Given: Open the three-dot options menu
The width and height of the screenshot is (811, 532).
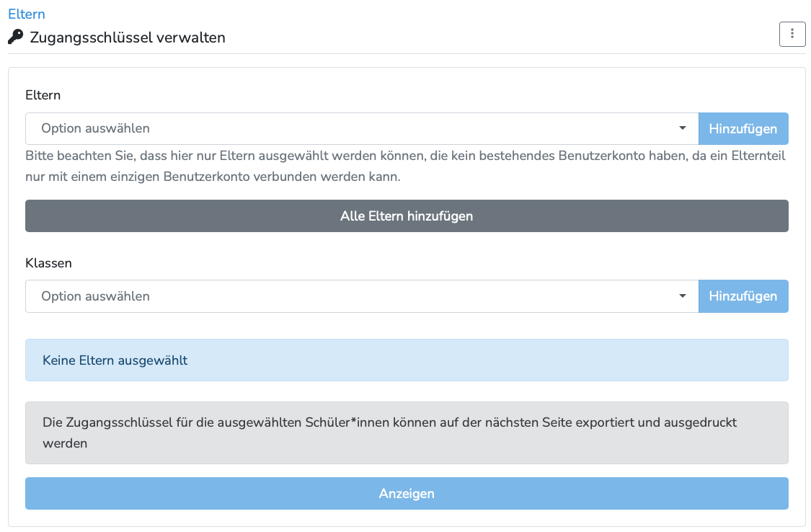Looking at the screenshot, I should click(792, 34).
